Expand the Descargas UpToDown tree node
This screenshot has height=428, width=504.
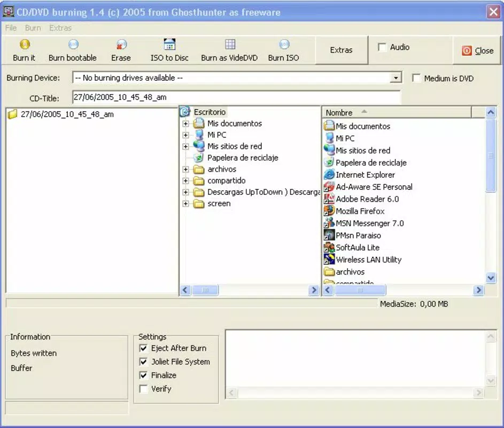pyautogui.click(x=185, y=192)
